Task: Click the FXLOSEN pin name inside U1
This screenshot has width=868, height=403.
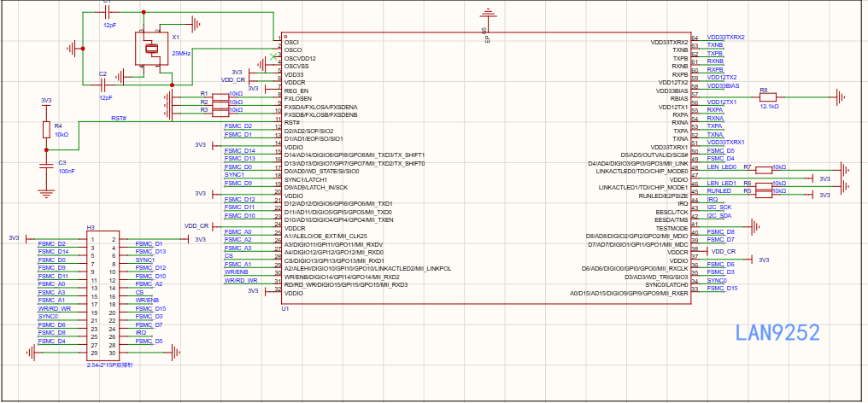Action: coord(299,98)
